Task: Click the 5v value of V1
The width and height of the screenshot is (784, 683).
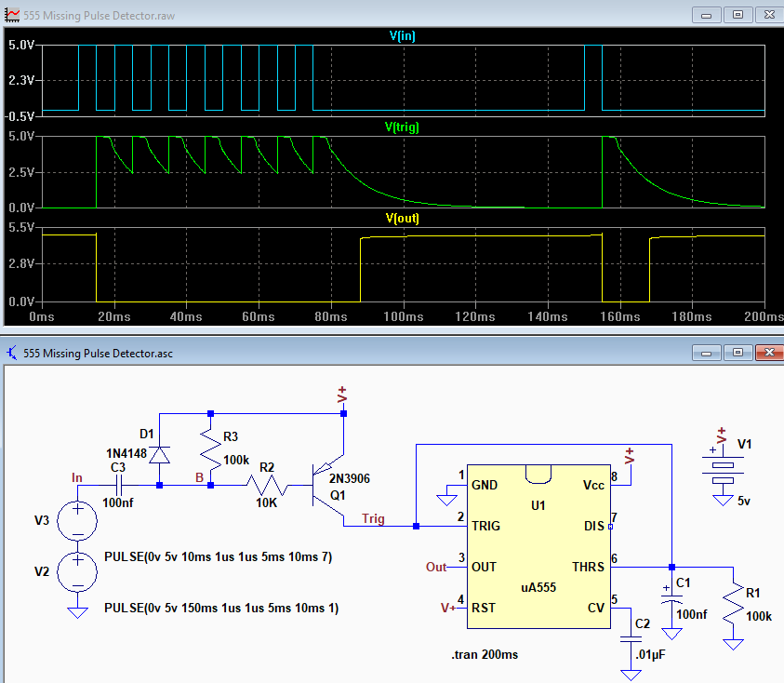Action: coord(743,501)
